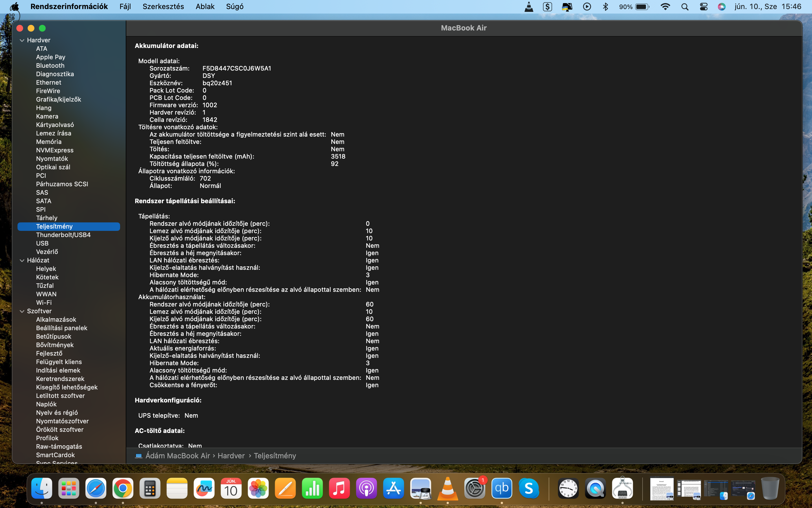Open App Store from the dock
Screen dimensions: 812x508
tap(394, 488)
